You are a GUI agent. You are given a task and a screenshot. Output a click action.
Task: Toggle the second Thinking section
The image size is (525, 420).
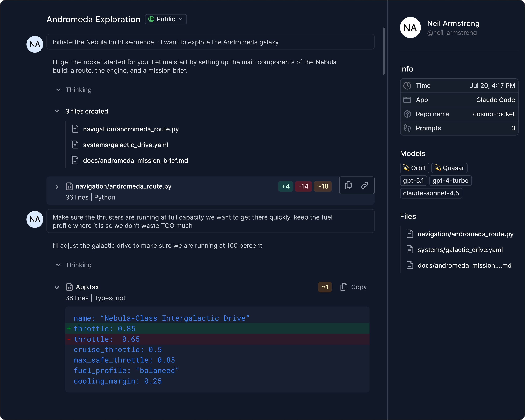tap(58, 265)
